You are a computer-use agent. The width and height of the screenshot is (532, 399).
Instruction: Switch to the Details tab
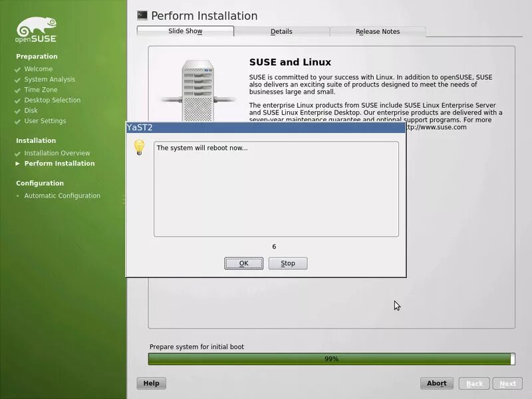coord(281,31)
